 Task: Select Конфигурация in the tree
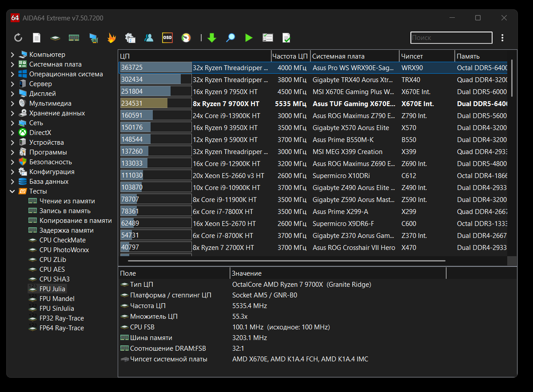click(52, 172)
